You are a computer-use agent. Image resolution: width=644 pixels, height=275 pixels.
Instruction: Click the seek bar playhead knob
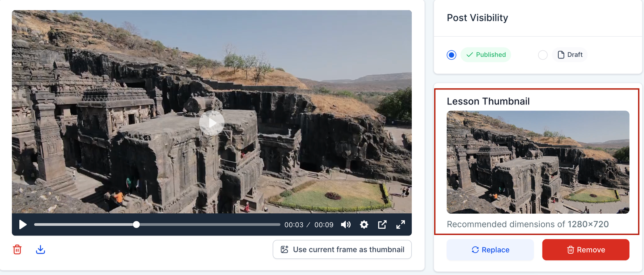[x=136, y=225]
